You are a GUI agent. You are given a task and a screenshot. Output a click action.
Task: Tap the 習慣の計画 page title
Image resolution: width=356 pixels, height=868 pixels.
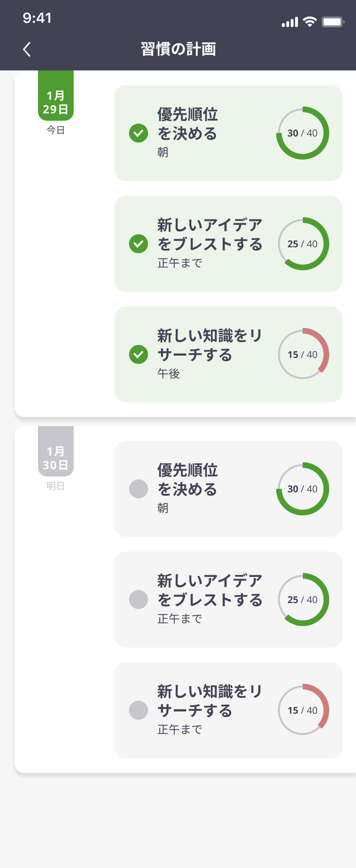[178, 49]
